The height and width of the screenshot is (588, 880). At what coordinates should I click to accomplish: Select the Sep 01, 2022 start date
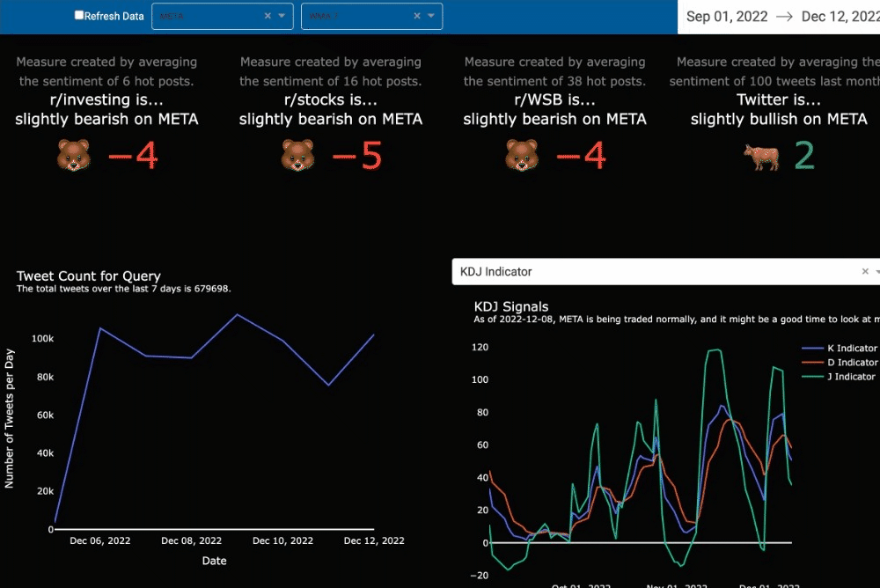(727, 17)
